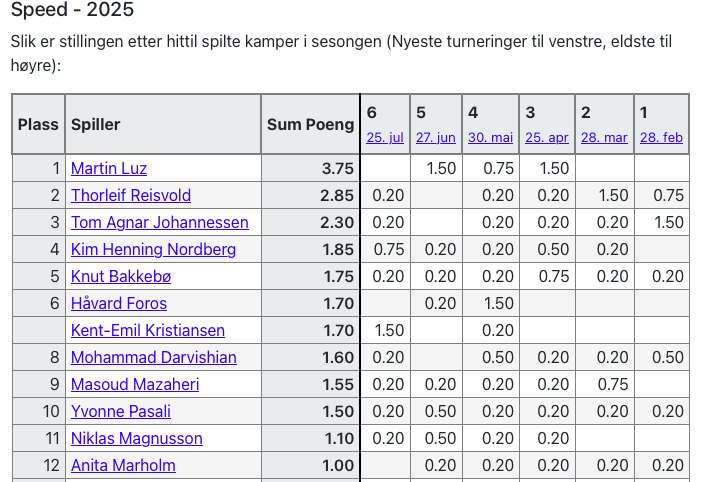Viewport: 712px width, 482px height.
Task: Click the 28. feb tournament date
Action: (661, 137)
